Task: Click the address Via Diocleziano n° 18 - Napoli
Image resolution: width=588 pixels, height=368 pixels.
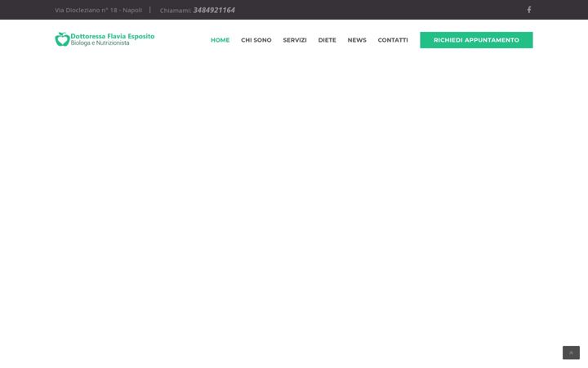Action: point(98,10)
